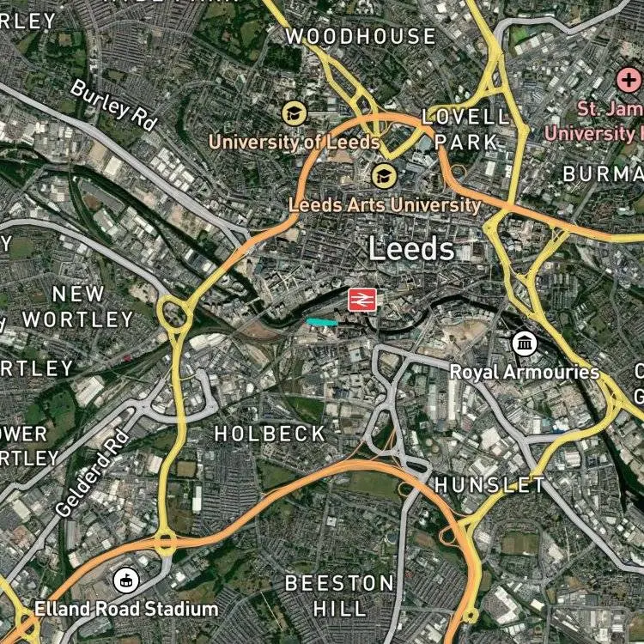This screenshot has height=644, width=644.
Task: Click the Elland Road Stadium icon
Action: click(x=126, y=580)
